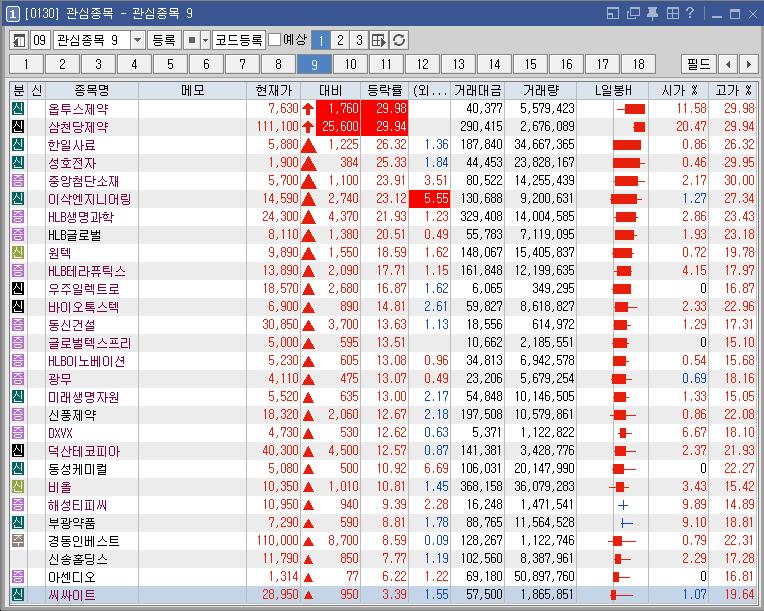Switch to watchlist tab 14
Image resolution: width=764 pixels, height=611 pixels.
click(x=495, y=64)
